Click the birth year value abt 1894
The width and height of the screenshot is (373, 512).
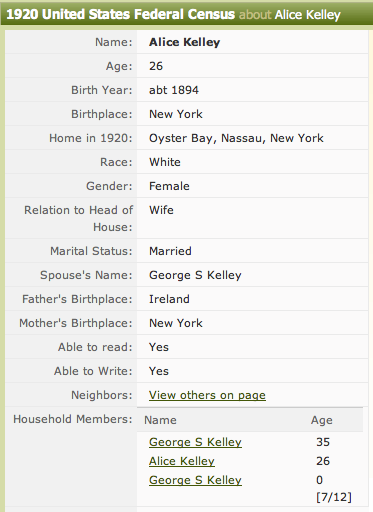174,90
